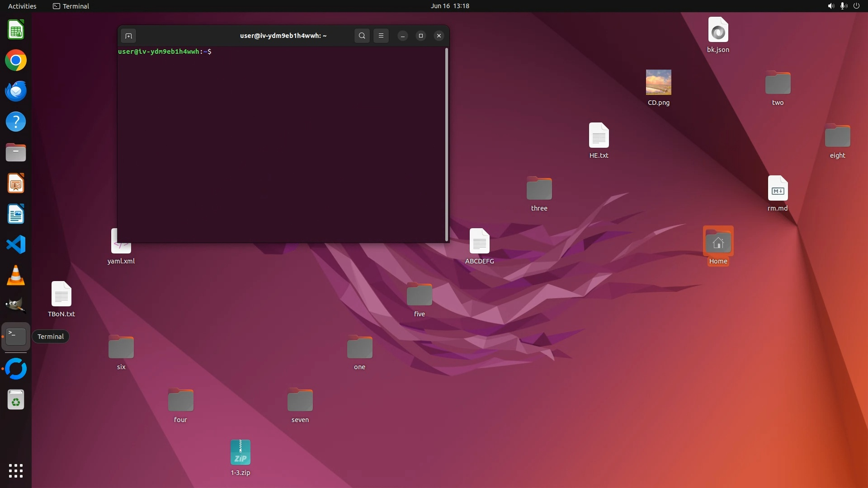Screen dimensions: 868x488
Task: Open Thunderbird mail from the dock
Action: coord(16,91)
